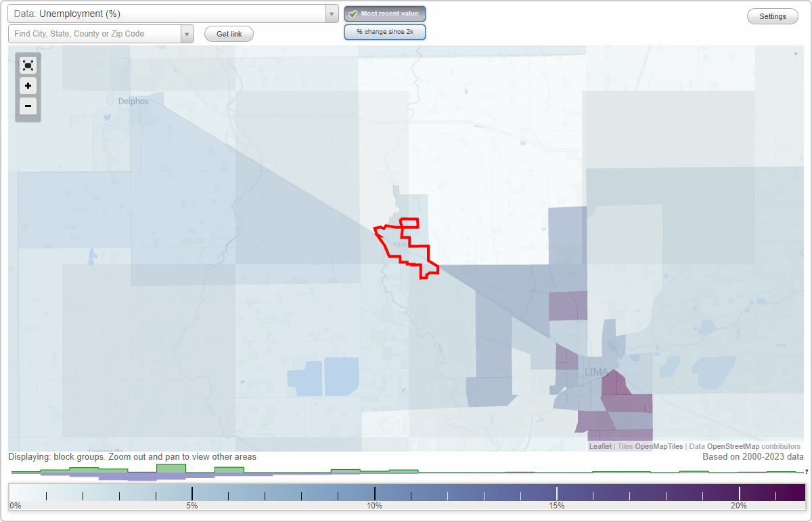Zoom out with the minus map control
Viewport: 812px width, 522px height.
click(x=28, y=106)
